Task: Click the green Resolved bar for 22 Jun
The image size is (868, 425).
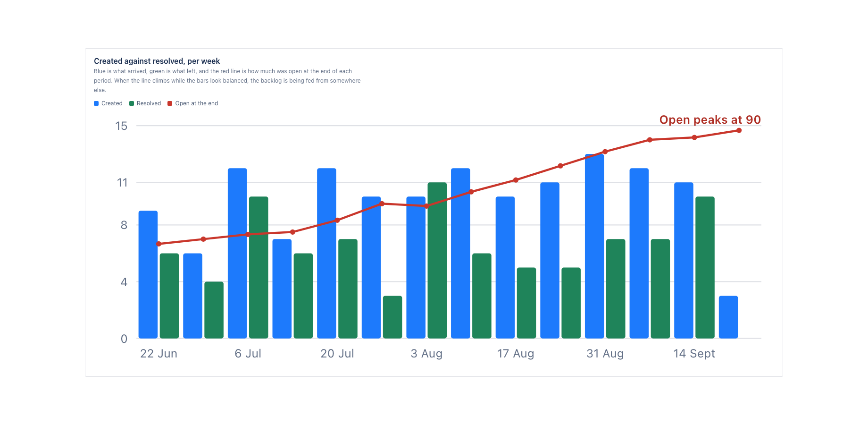Action: point(169,296)
